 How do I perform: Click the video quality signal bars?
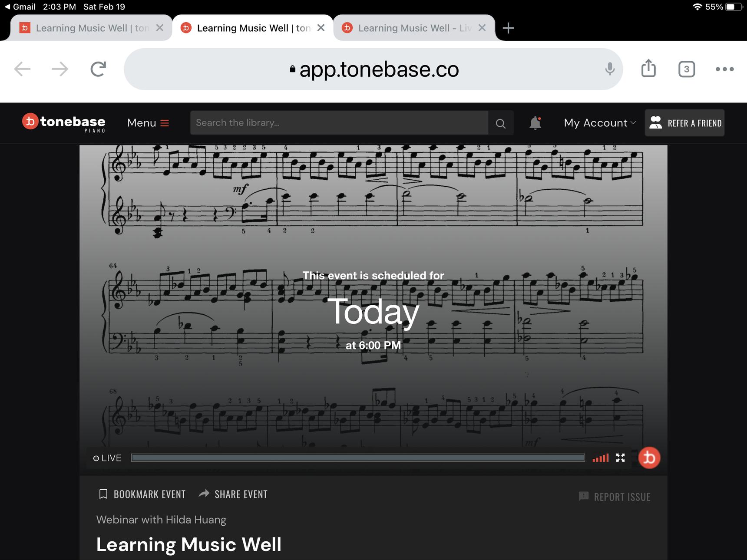(601, 458)
